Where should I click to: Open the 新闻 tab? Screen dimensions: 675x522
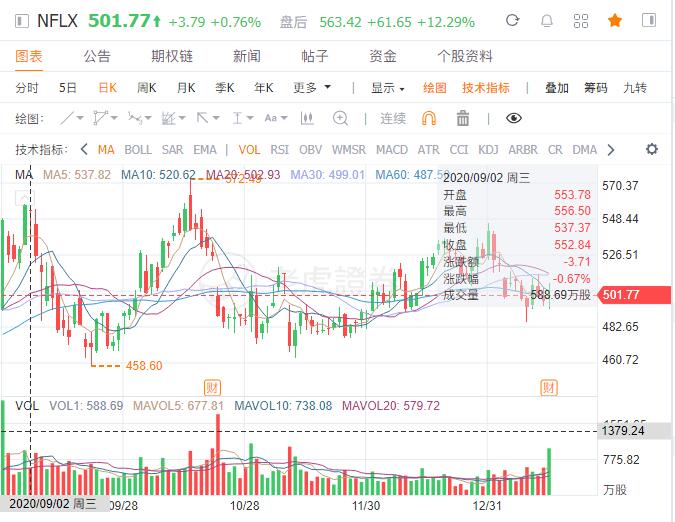[x=247, y=56]
